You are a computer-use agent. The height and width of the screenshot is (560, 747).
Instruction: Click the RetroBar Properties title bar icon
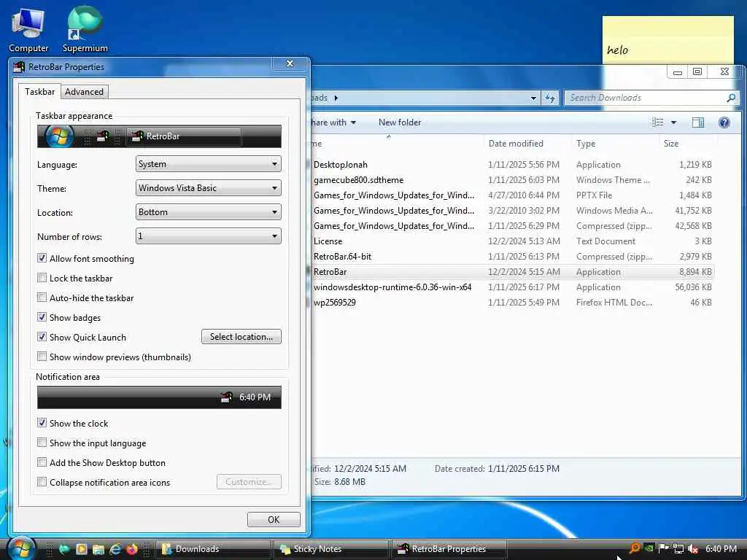pos(19,66)
